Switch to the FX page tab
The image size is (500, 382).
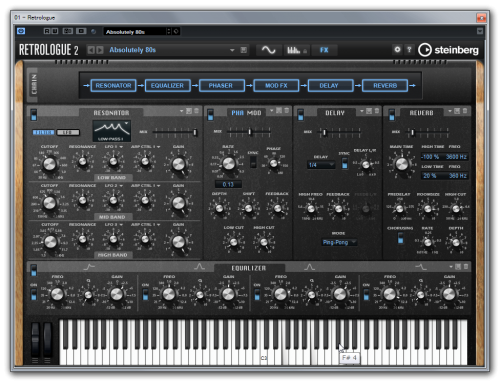324,50
